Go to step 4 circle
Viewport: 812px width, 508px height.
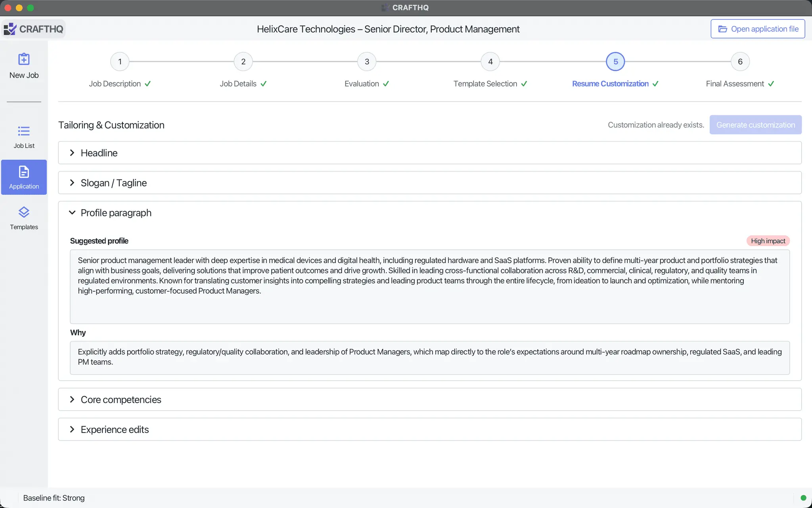(x=490, y=62)
